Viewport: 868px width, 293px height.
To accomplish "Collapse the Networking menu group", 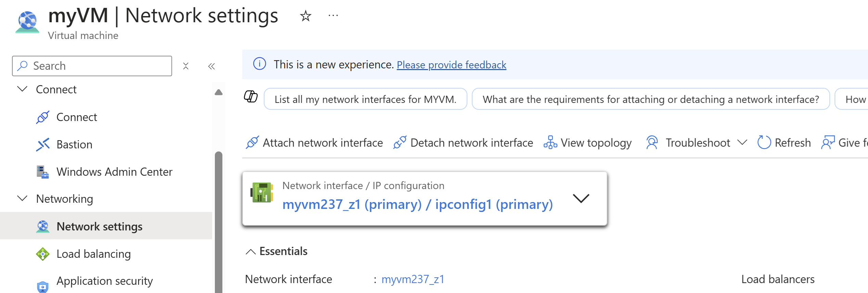I will [x=23, y=199].
